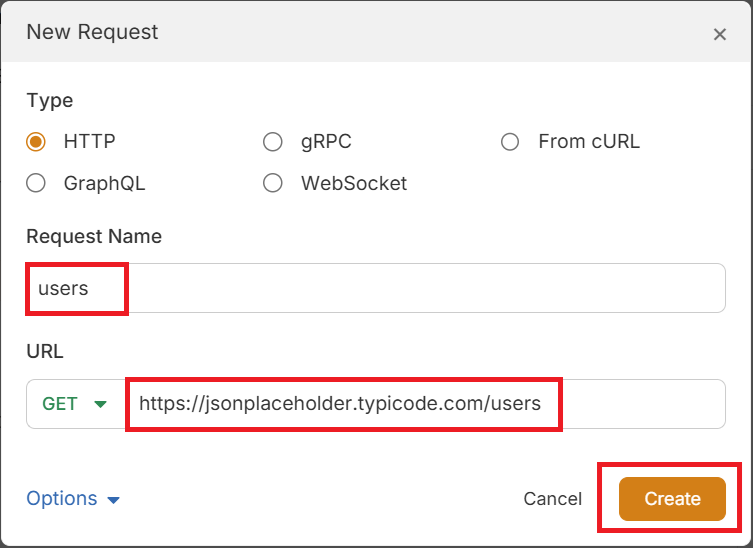Click the orange Create button
Viewport: 753px width, 548px height.
672,498
